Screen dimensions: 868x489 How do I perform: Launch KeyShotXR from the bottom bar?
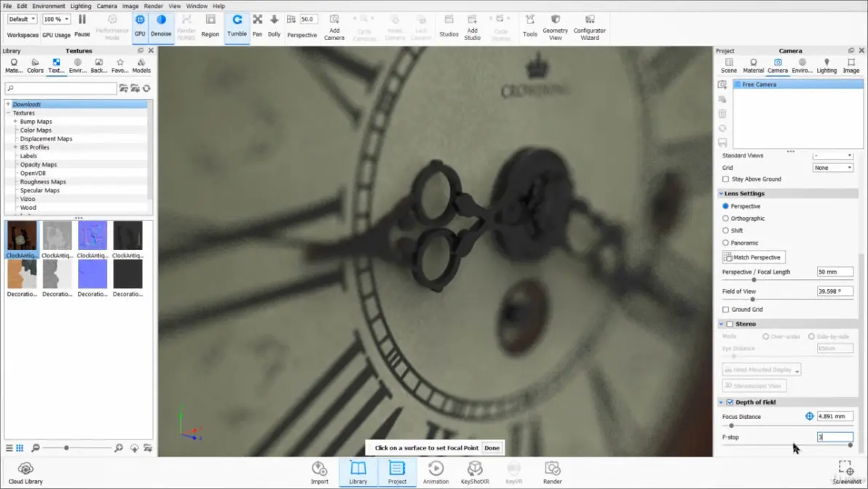tap(475, 473)
